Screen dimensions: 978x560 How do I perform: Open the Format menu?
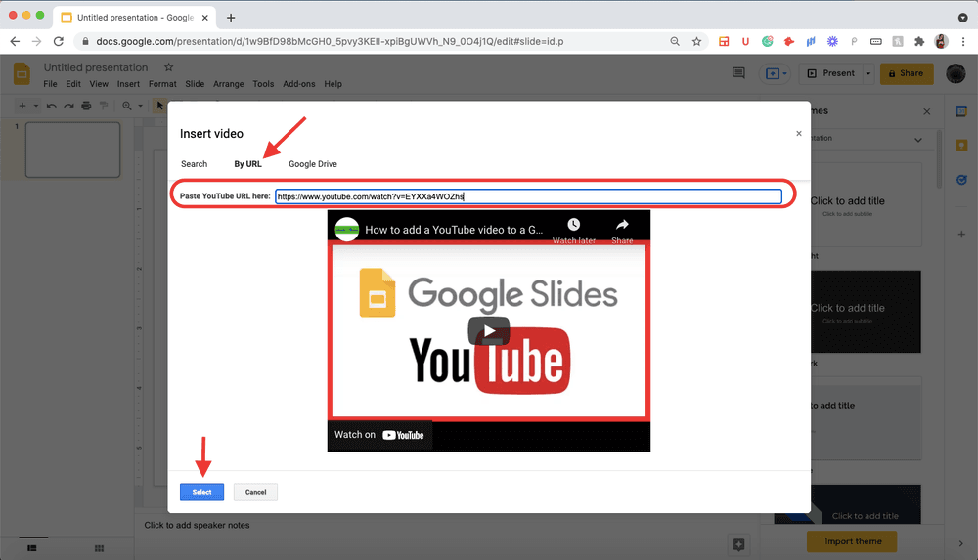coord(162,84)
